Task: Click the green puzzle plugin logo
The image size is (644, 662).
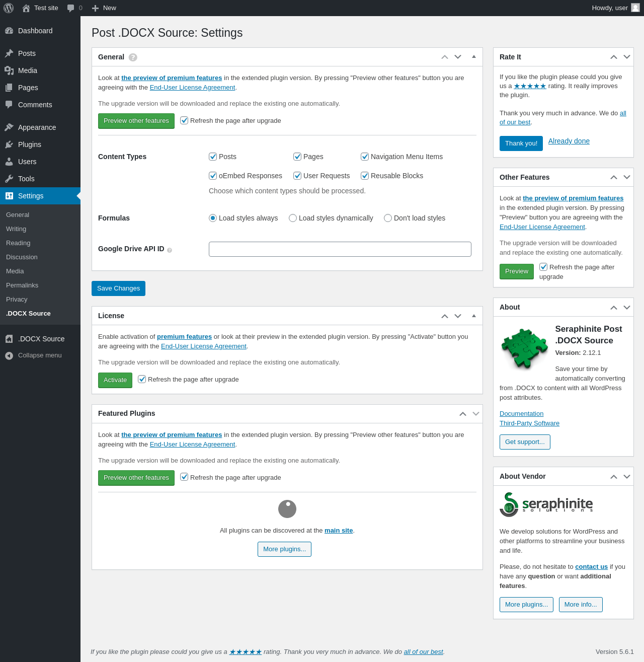Action: tap(524, 348)
